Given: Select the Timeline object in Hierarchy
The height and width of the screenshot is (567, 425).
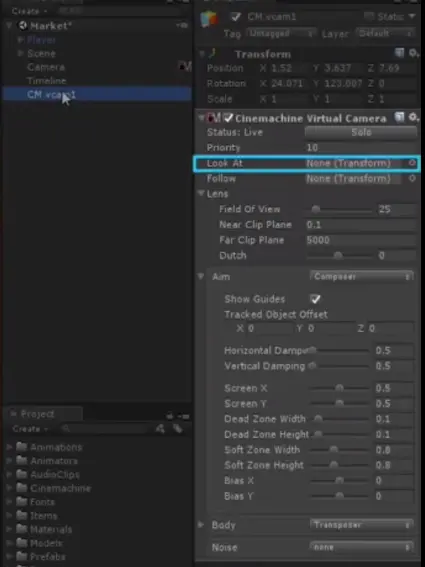Looking at the screenshot, I should click(47, 81).
